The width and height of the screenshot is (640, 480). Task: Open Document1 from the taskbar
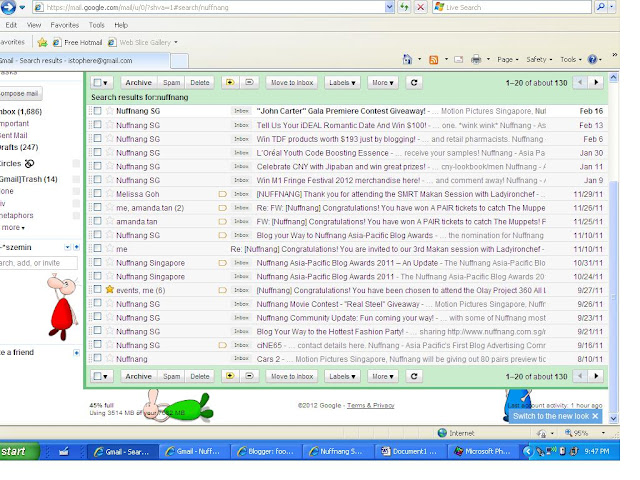pos(410,451)
